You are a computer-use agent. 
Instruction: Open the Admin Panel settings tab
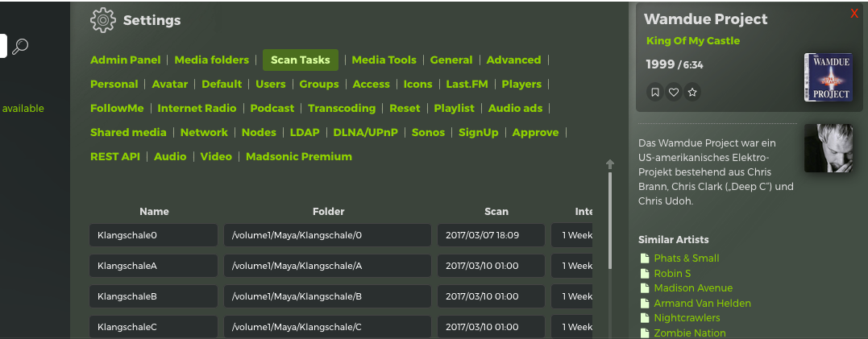pos(125,60)
